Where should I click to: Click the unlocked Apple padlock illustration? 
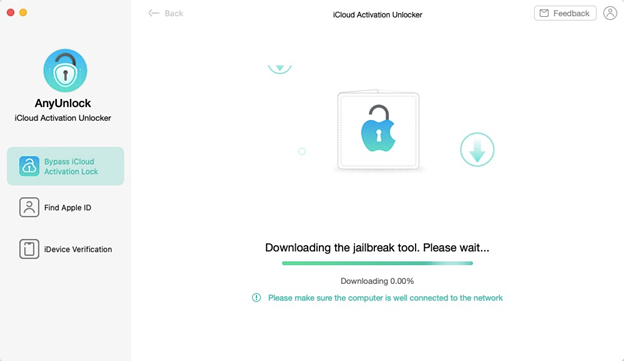point(378,129)
